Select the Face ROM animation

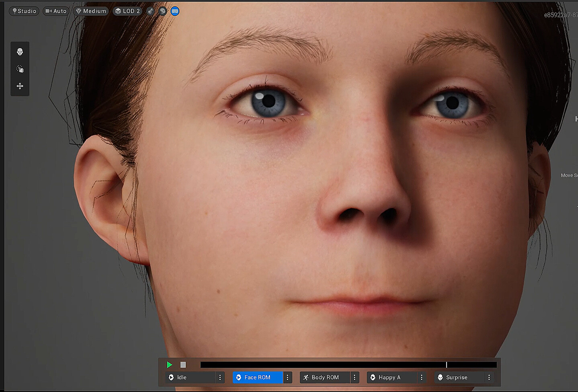pyautogui.click(x=258, y=378)
